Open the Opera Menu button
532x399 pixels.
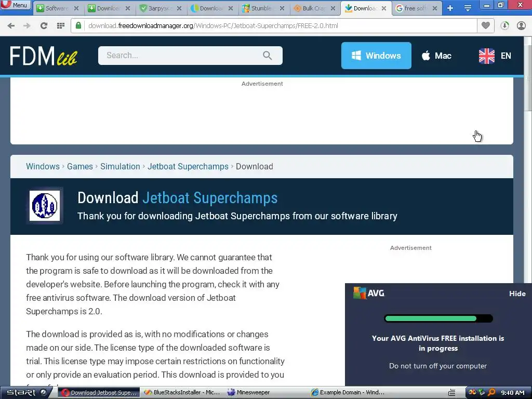15,5
